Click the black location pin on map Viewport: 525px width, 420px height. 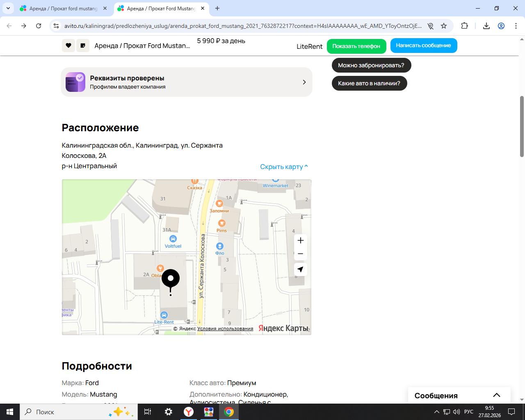pos(171,279)
